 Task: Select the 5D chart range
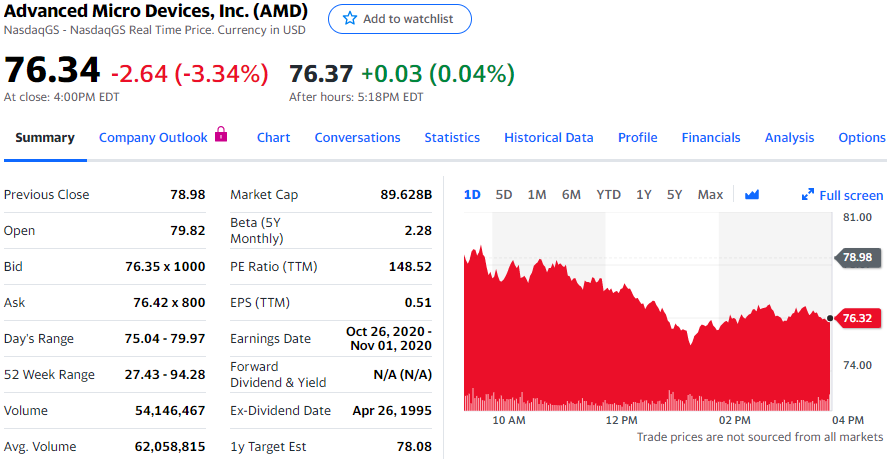coord(504,195)
